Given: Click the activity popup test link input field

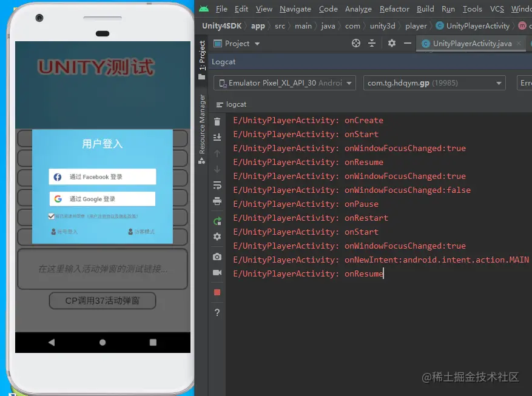Looking at the screenshot, I should click(103, 269).
